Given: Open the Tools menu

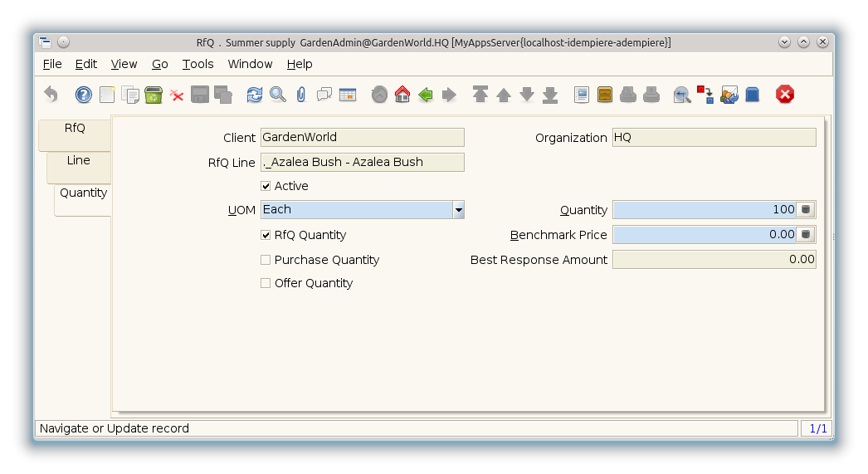Looking at the screenshot, I should click(x=197, y=64).
